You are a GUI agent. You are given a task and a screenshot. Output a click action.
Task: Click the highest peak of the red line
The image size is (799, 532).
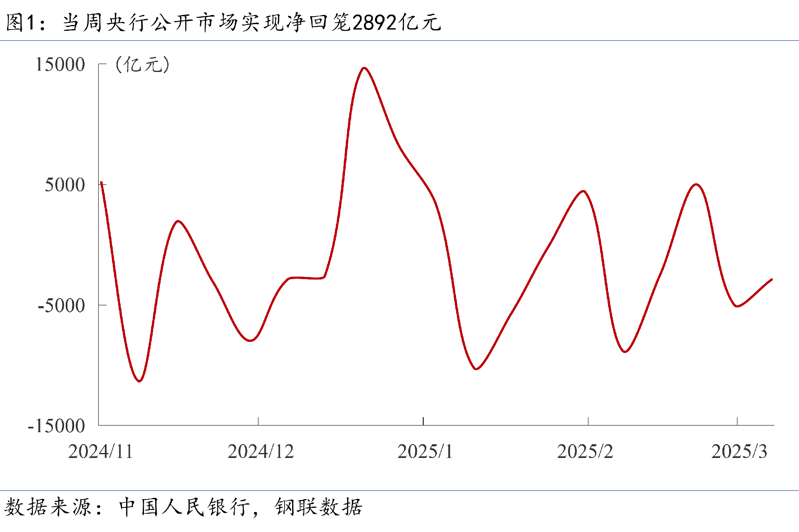364,68
